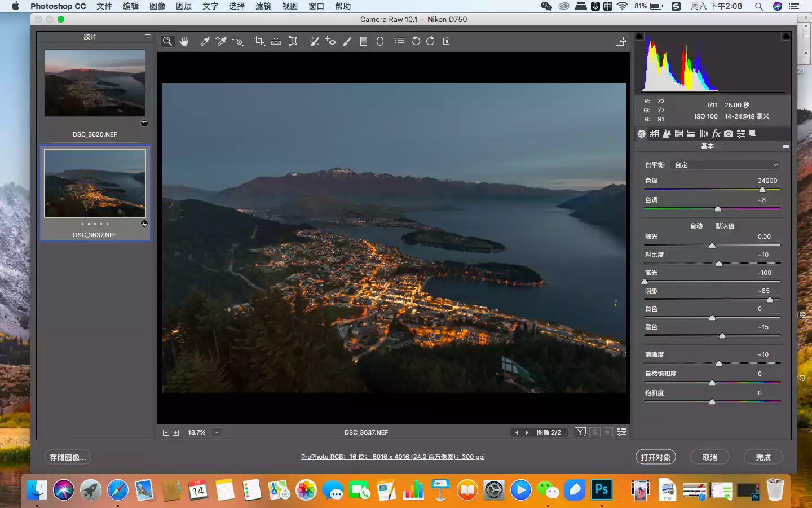Toggle the highlight clipping warning in histogram

click(x=785, y=36)
